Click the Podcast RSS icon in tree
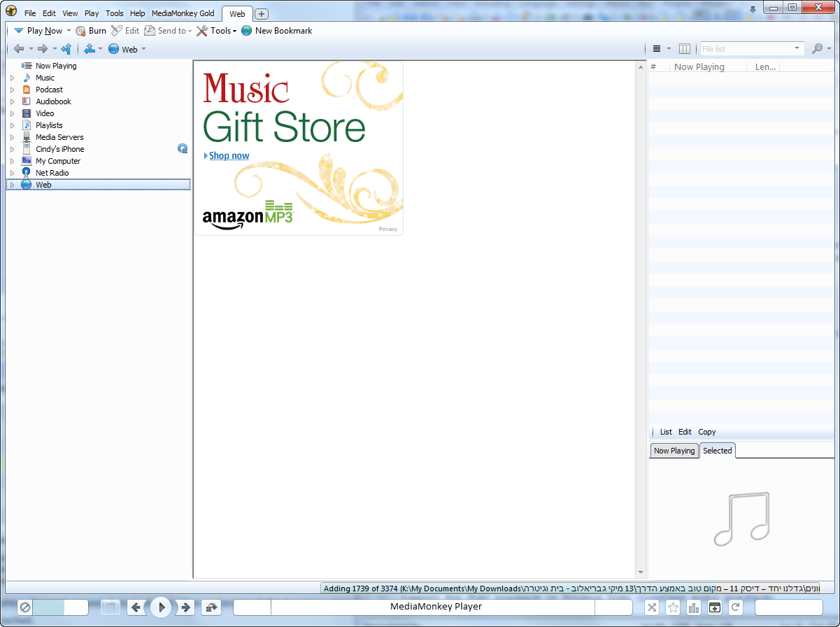This screenshot has height=627, width=840. (27, 90)
